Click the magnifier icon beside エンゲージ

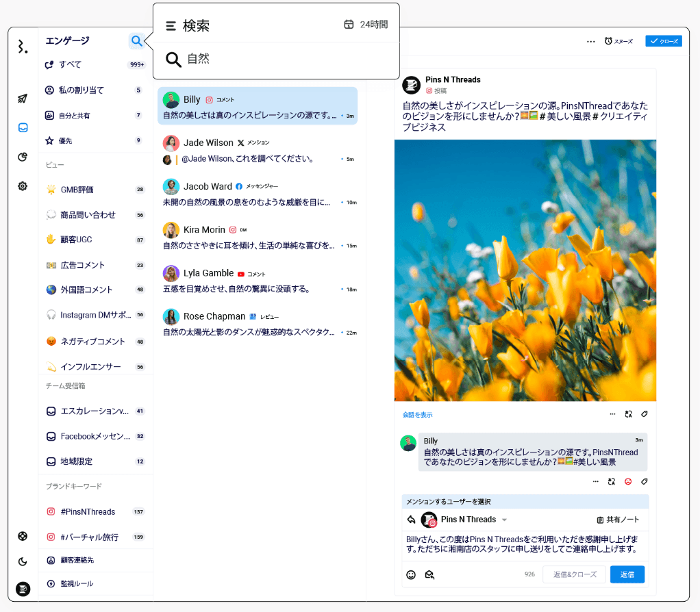136,41
